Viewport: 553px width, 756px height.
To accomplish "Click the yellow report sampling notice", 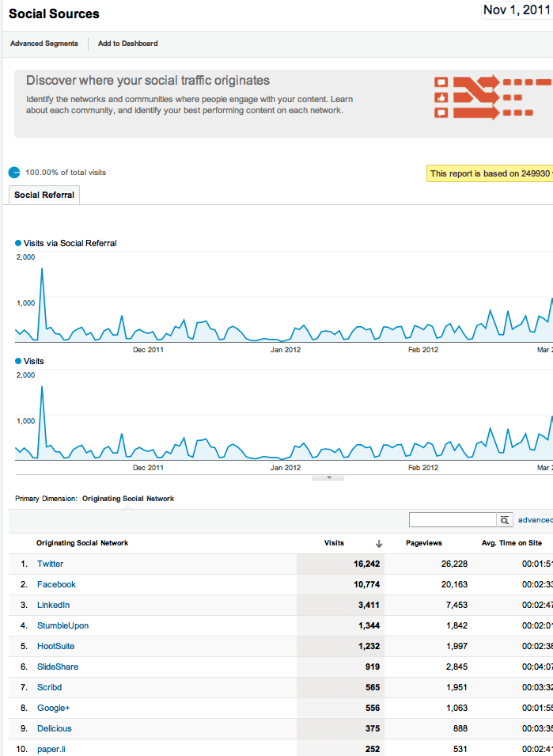I will point(490,173).
